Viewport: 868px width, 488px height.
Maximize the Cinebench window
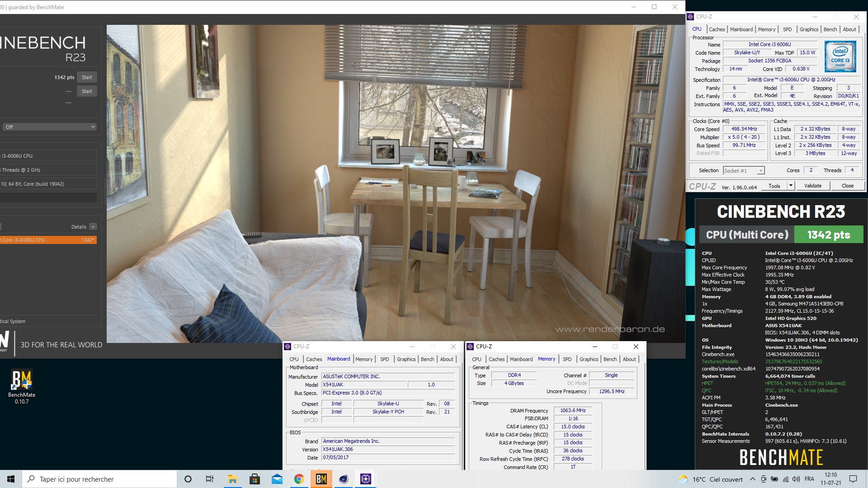pos(654,7)
